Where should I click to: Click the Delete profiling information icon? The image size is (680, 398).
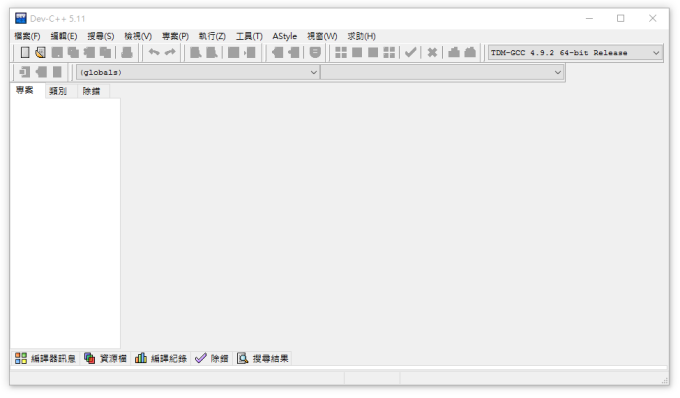[x=470, y=53]
